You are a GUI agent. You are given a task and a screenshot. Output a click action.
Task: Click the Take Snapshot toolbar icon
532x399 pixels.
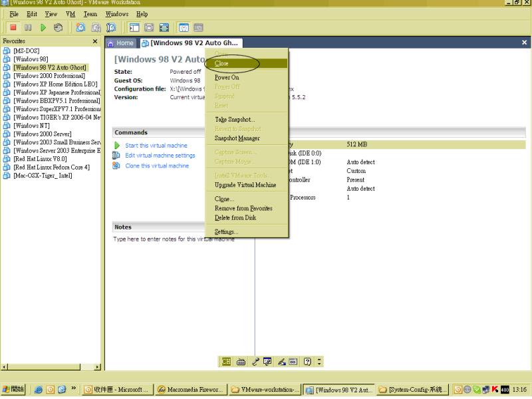tap(80, 27)
